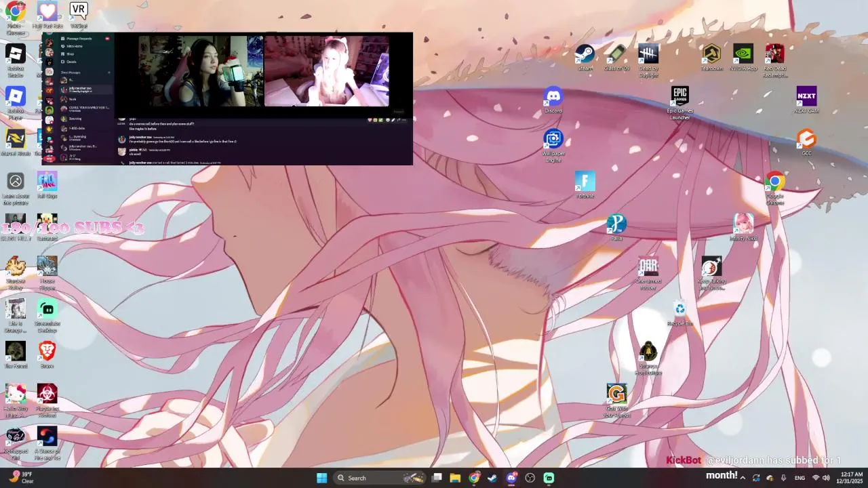Open the Discord desktop shortcut
This screenshot has height=488, width=868.
(x=553, y=100)
